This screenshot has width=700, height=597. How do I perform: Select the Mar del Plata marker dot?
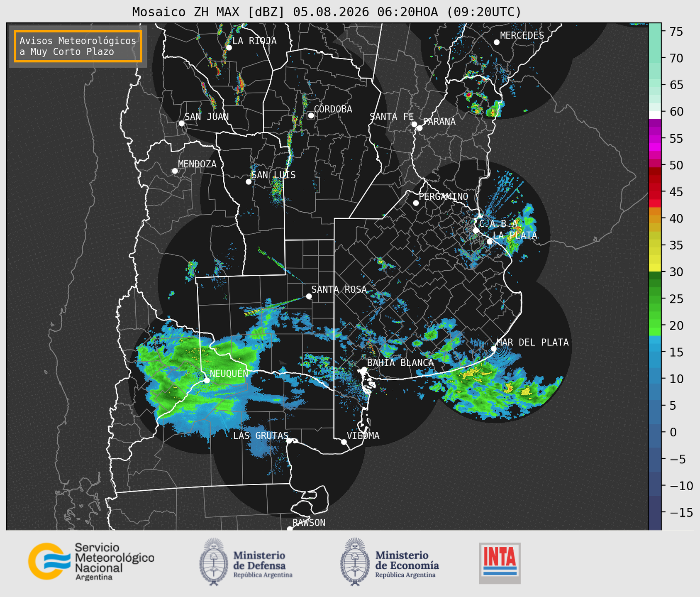click(x=494, y=349)
